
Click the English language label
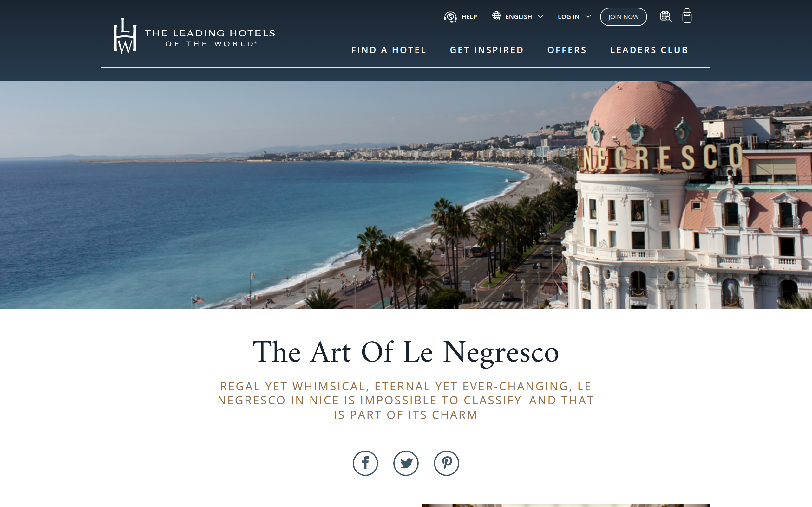pyautogui.click(x=518, y=17)
